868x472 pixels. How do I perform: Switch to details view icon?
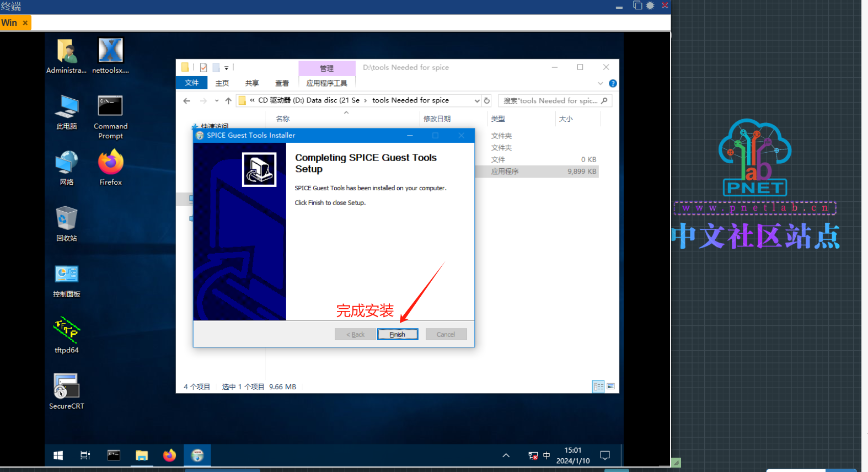pyautogui.click(x=598, y=387)
